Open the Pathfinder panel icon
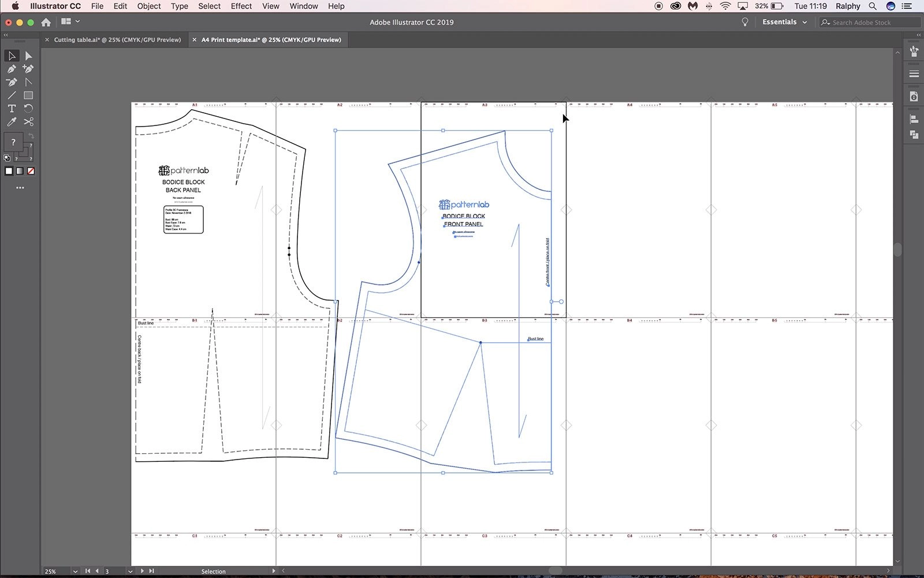This screenshot has height=578, width=924. [914, 135]
